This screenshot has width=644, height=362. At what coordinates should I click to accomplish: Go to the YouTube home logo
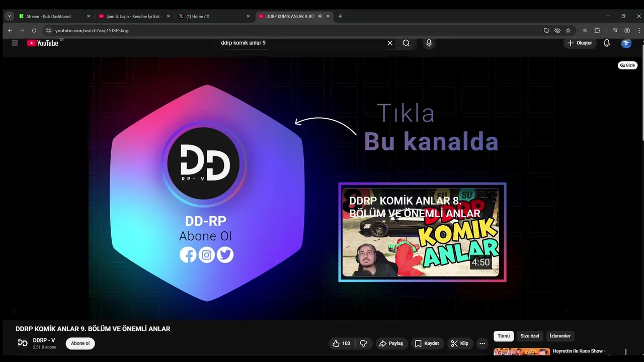(x=43, y=43)
